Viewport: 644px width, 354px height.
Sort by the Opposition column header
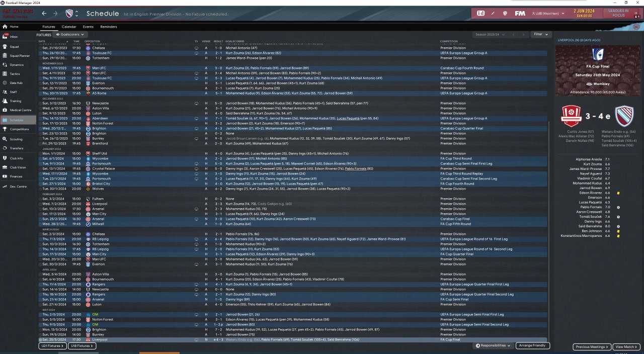pyautogui.click(x=93, y=41)
